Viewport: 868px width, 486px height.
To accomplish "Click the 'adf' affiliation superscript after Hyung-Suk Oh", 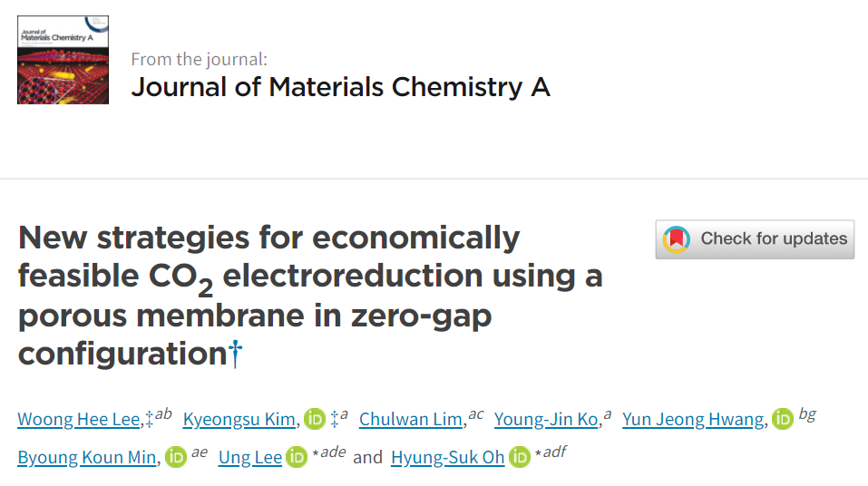I will point(555,452).
